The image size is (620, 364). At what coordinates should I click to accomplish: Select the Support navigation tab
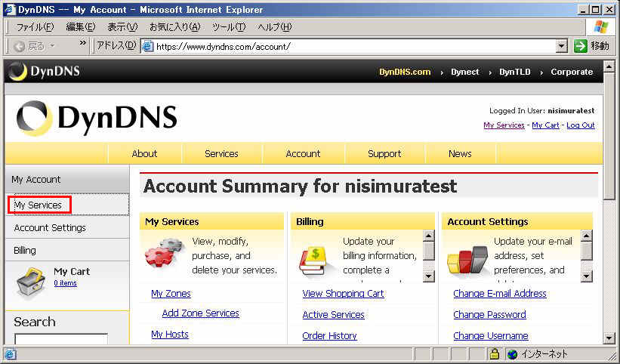click(384, 153)
